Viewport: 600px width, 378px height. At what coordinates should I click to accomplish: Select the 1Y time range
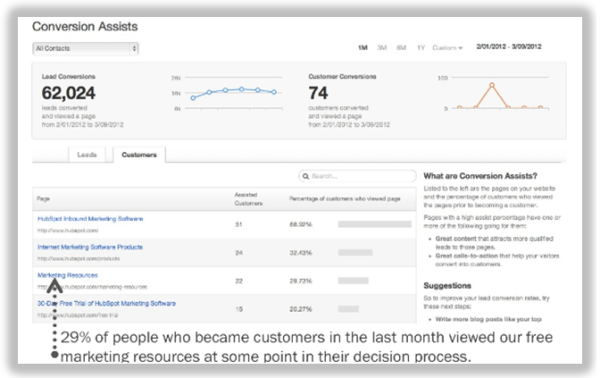(x=421, y=48)
